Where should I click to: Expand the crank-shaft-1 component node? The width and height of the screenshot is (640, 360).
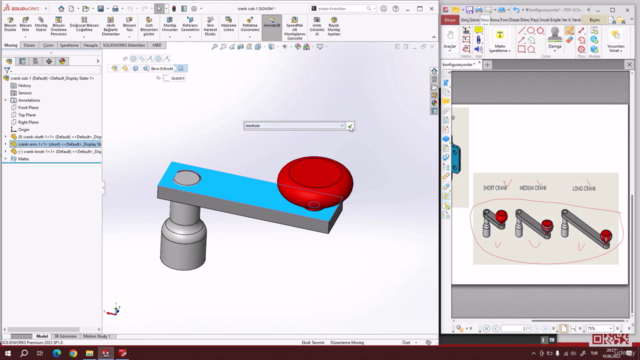point(6,137)
